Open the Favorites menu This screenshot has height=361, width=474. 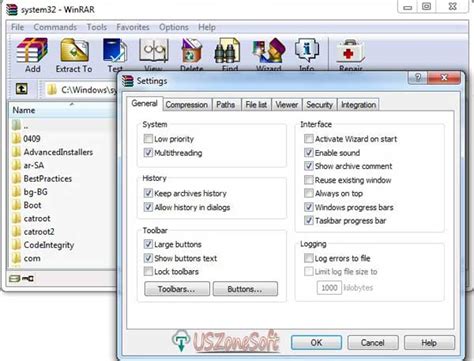(133, 27)
